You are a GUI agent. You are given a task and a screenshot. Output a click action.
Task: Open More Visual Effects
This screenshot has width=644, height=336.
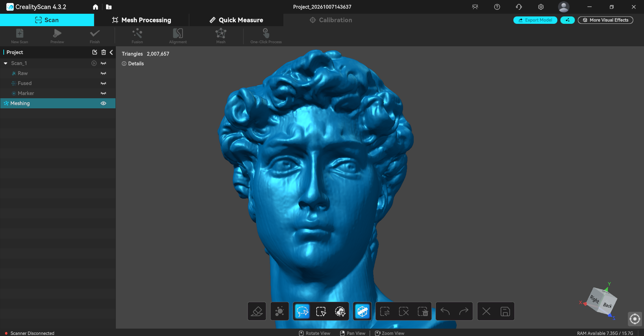[x=605, y=20]
